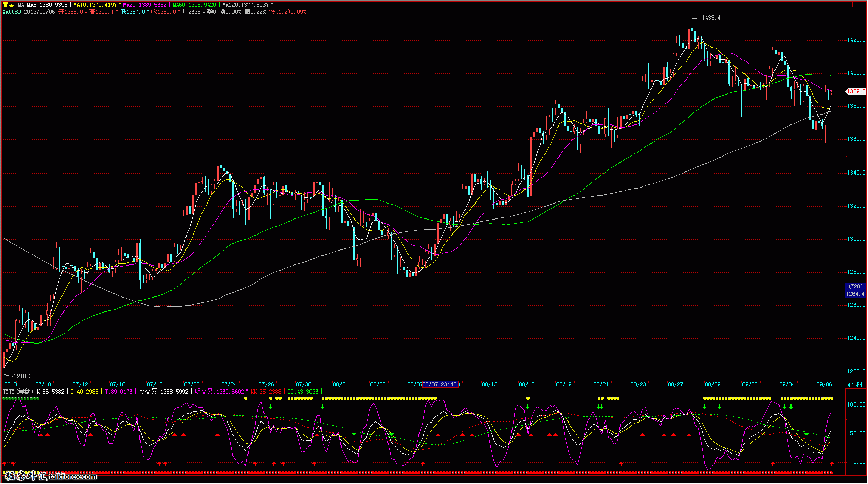Click the 1220.0 price axis label
Image resolution: width=868 pixels, height=484 pixels.
856,371
